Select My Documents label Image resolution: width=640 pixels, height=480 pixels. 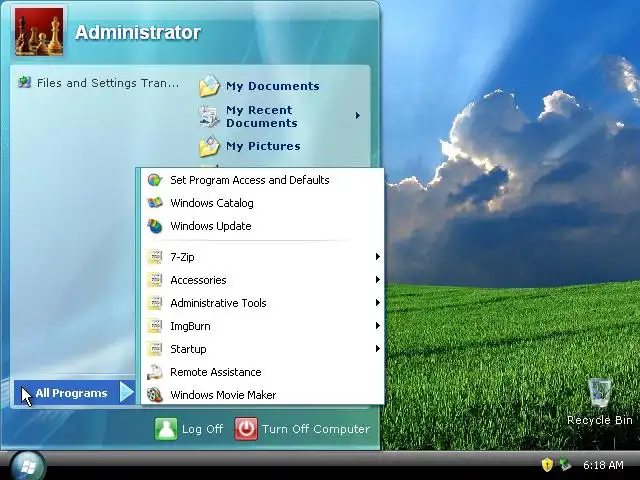click(273, 86)
